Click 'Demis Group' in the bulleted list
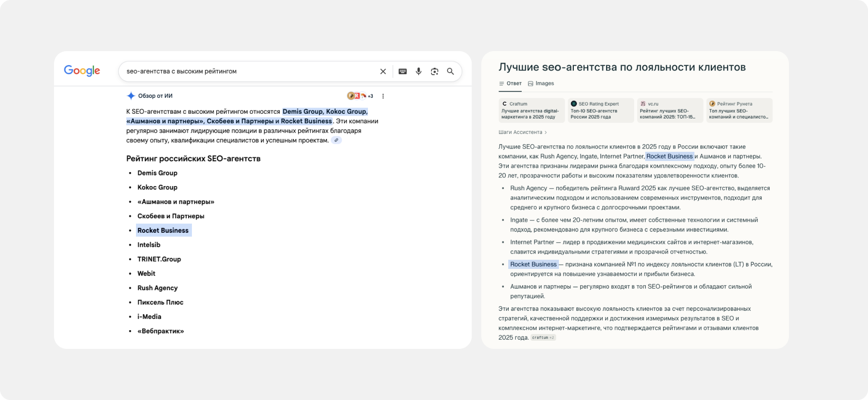 (157, 173)
